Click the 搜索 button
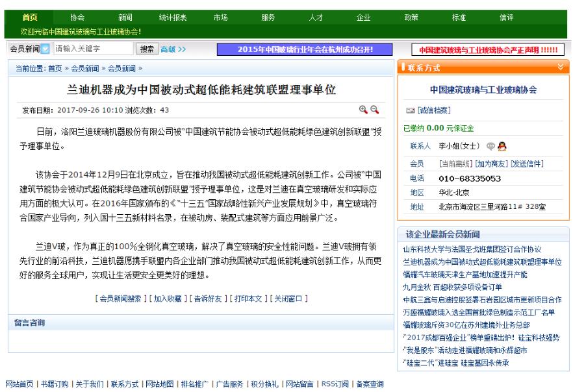This screenshot has width=586, height=392. point(147,49)
